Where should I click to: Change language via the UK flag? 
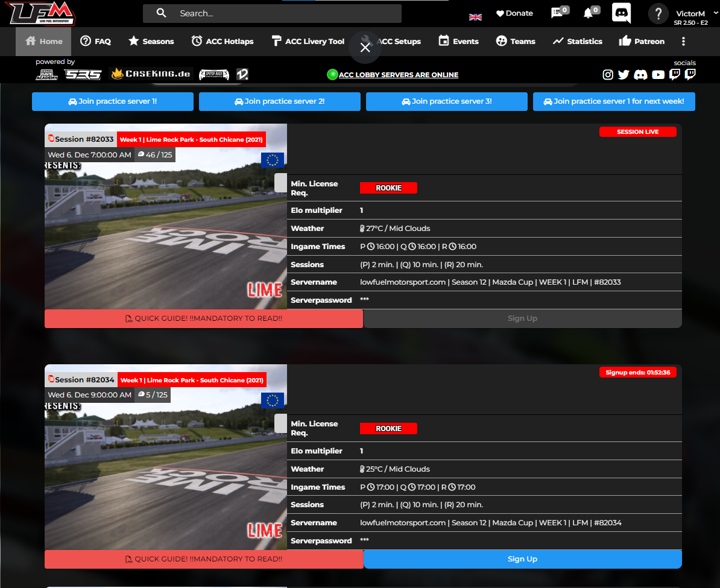[x=475, y=17]
